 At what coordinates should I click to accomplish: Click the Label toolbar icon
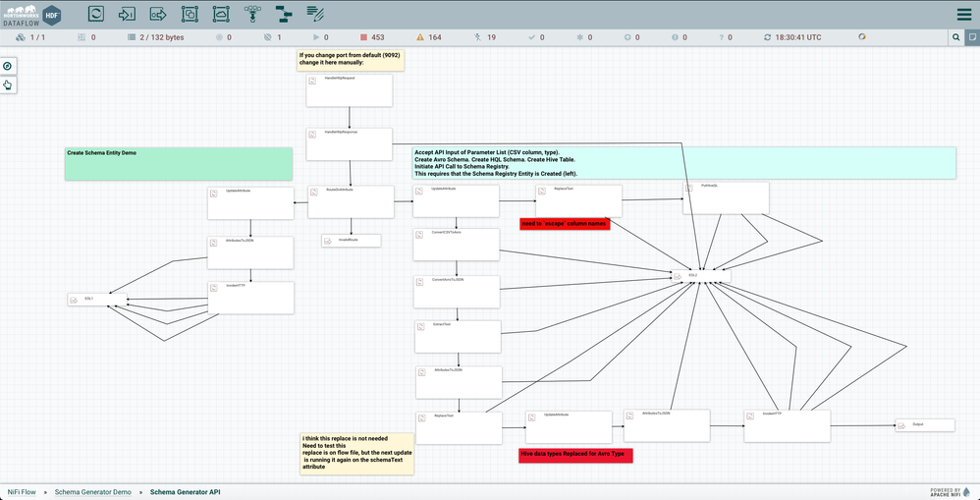point(315,14)
